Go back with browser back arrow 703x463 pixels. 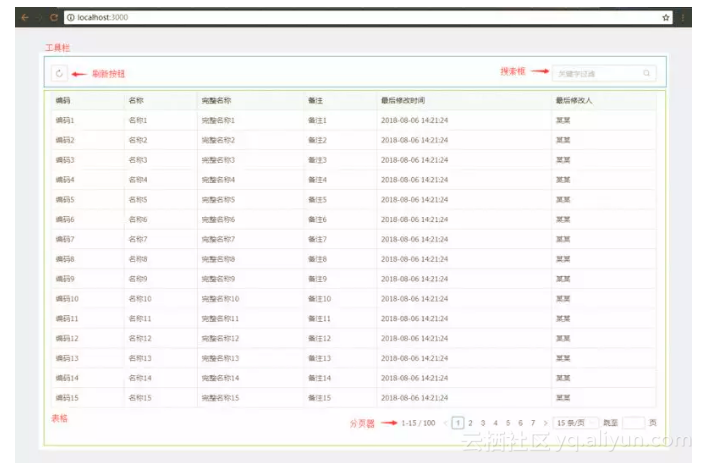point(25,17)
